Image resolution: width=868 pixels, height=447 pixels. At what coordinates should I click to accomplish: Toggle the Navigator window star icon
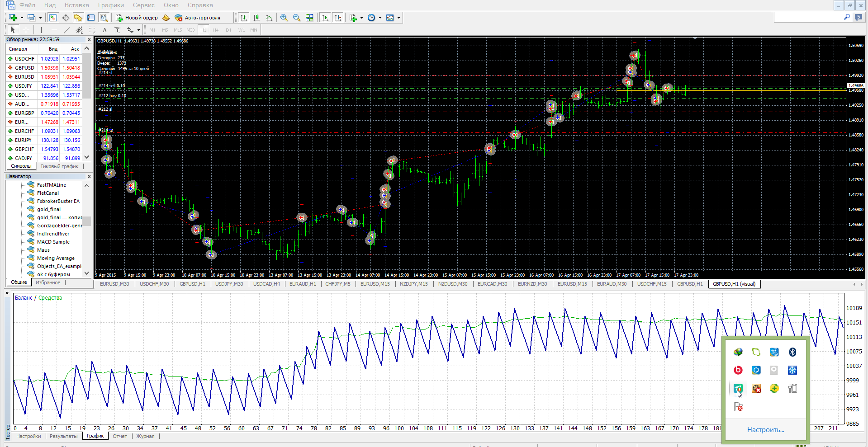[78, 18]
